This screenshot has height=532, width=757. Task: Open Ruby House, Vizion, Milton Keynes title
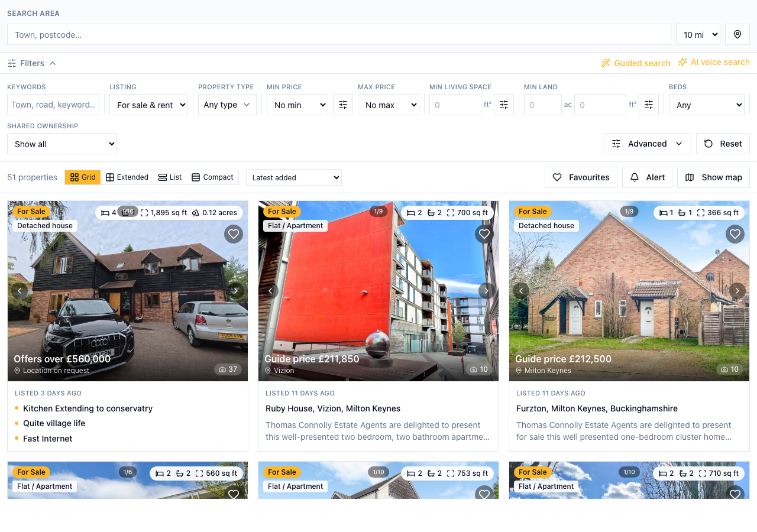click(333, 408)
